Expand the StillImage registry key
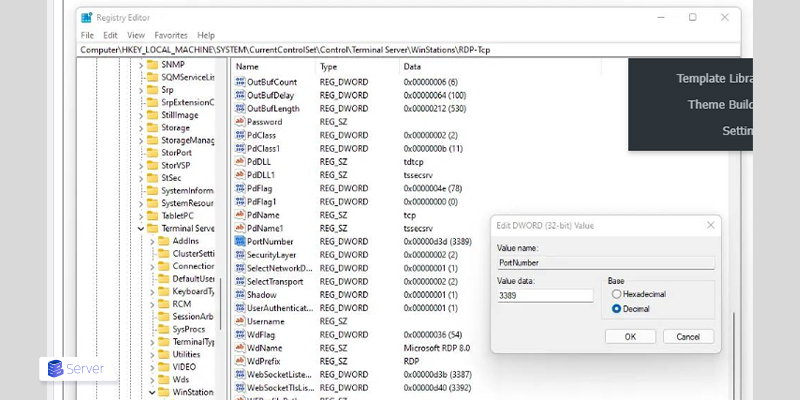This screenshot has height=400, width=800. tap(141, 115)
